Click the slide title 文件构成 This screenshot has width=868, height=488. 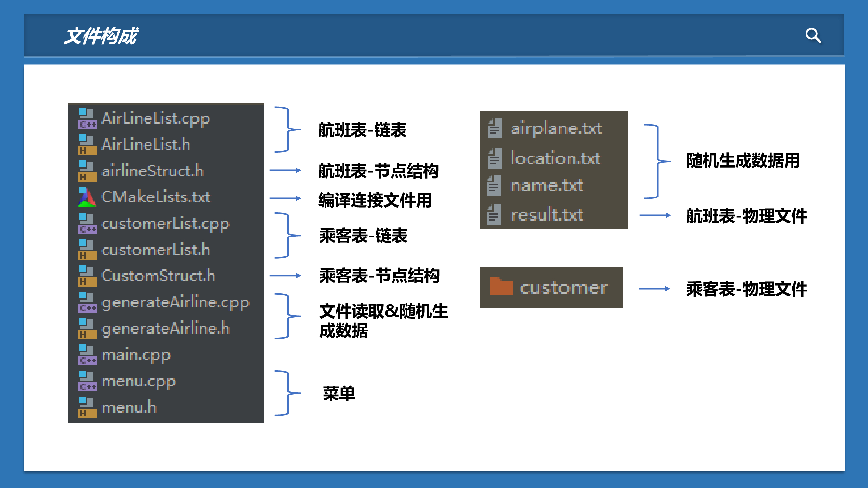101,36
